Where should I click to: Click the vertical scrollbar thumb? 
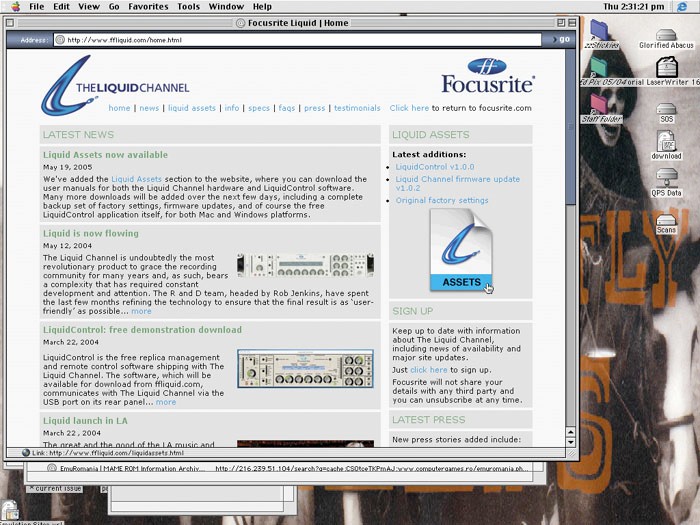pos(571,127)
